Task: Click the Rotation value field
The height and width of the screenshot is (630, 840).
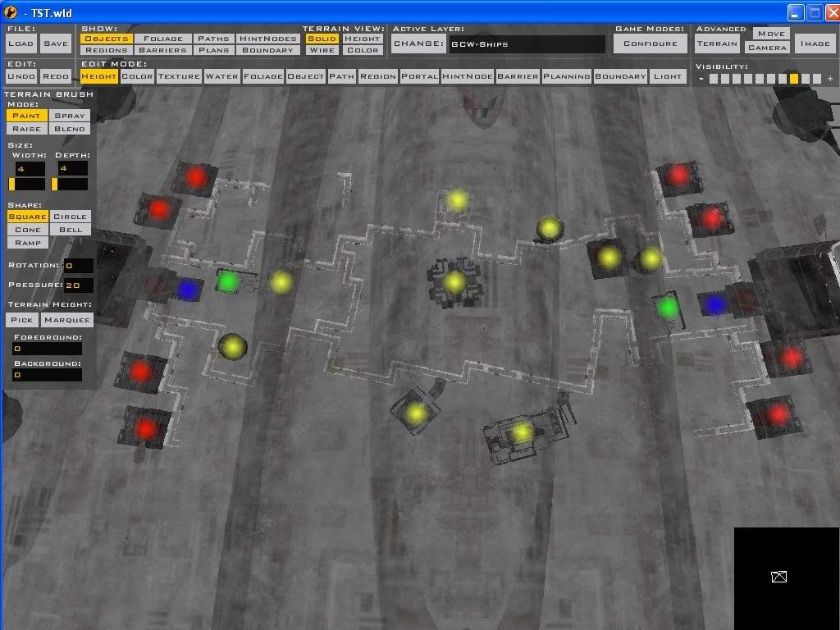Action: pyautogui.click(x=79, y=266)
